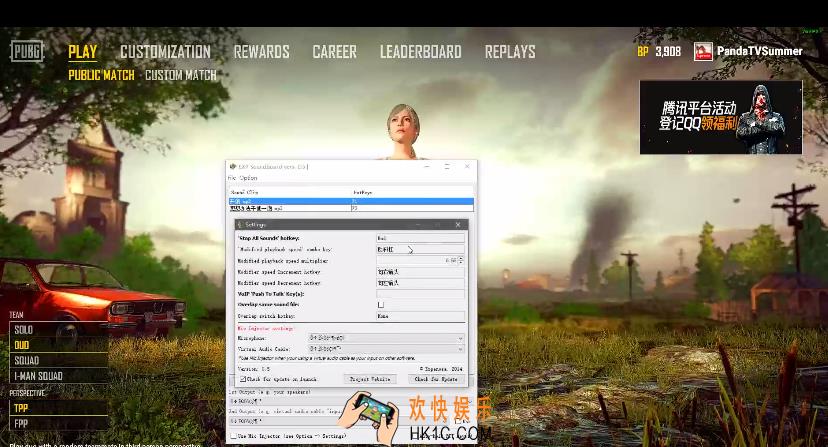This screenshot has width=828, height=447.
Task: Maximize the EXP Soundboard window
Action: coord(447,166)
